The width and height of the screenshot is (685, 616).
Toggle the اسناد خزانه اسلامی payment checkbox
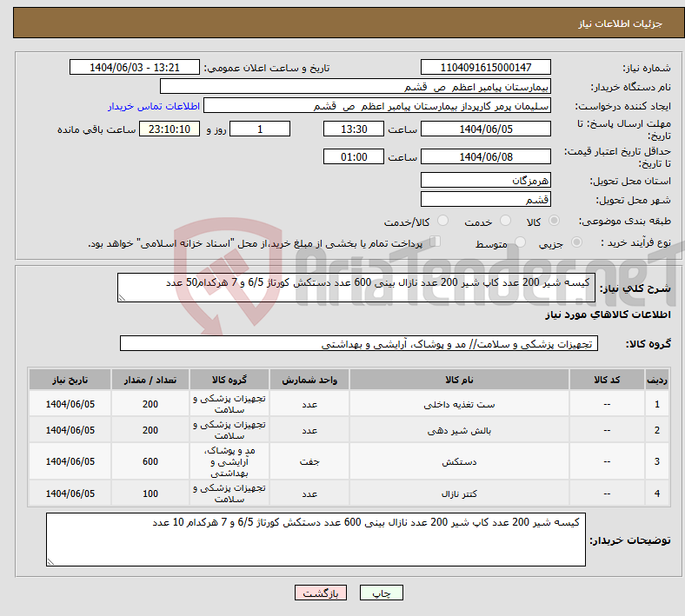pyautogui.click(x=436, y=242)
